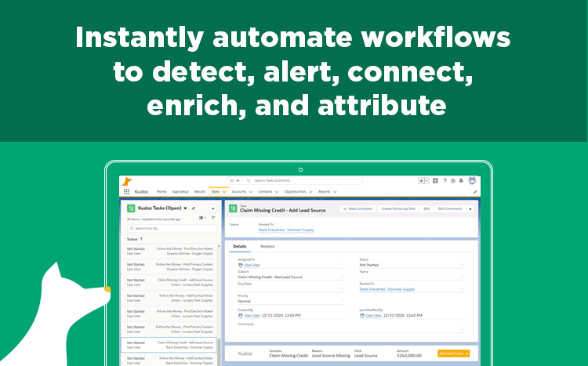588x366 pixels.
Task: Click the navigation bar edit pencil icon
Action: click(x=475, y=192)
